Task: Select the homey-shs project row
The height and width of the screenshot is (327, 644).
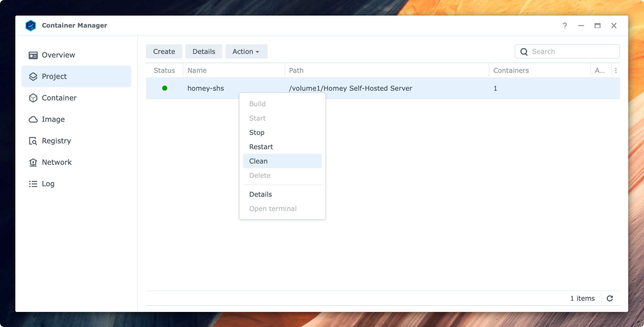Action: click(x=205, y=88)
